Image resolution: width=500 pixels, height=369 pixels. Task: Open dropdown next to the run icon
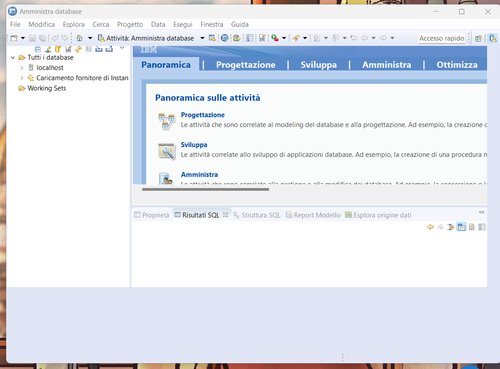284,38
